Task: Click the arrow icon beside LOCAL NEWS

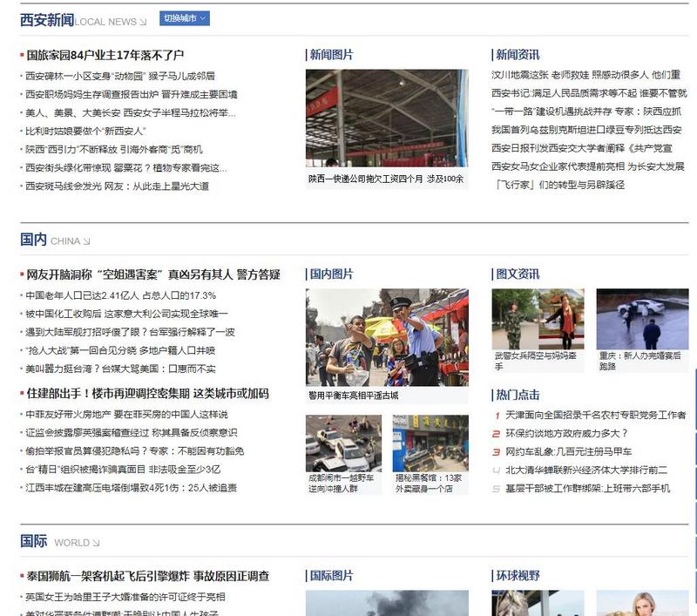Action: tap(143, 22)
